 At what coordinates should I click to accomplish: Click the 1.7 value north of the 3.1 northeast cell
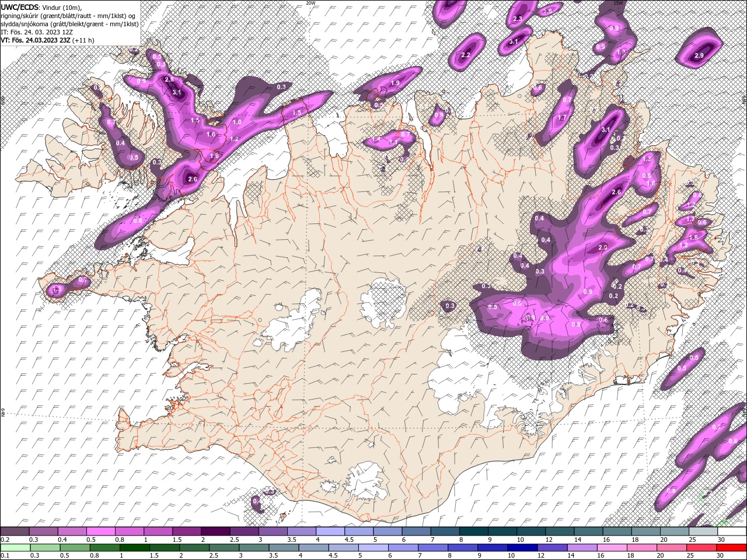tap(562, 117)
